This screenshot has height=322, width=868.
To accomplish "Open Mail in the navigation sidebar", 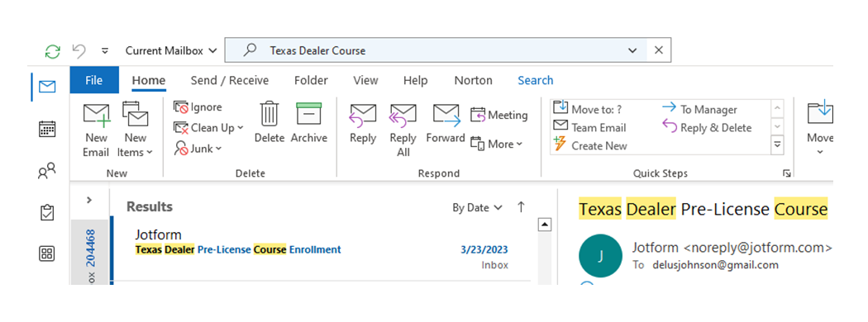I will point(47,87).
